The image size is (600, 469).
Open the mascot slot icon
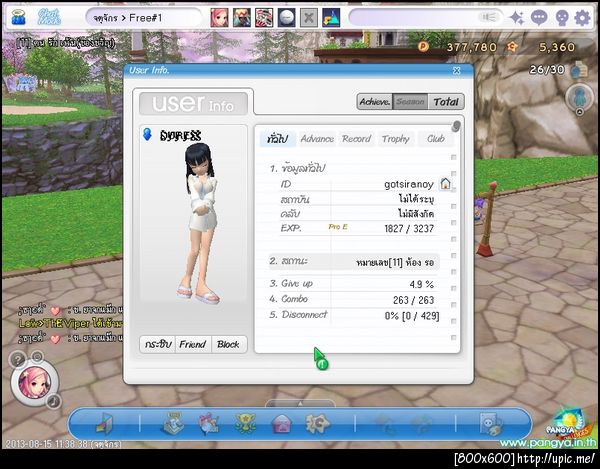pyautogui.click(x=331, y=18)
